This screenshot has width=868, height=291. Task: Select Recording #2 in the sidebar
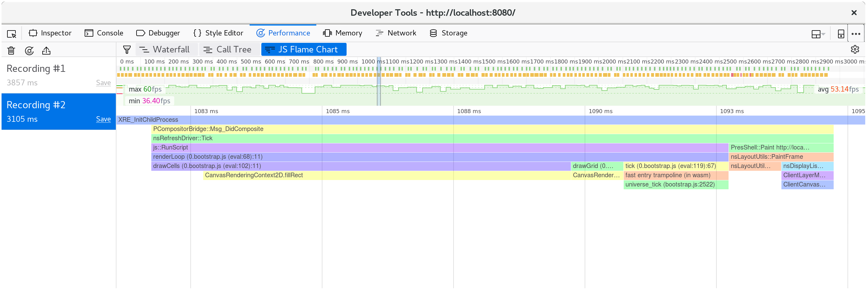pyautogui.click(x=36, y=105)
